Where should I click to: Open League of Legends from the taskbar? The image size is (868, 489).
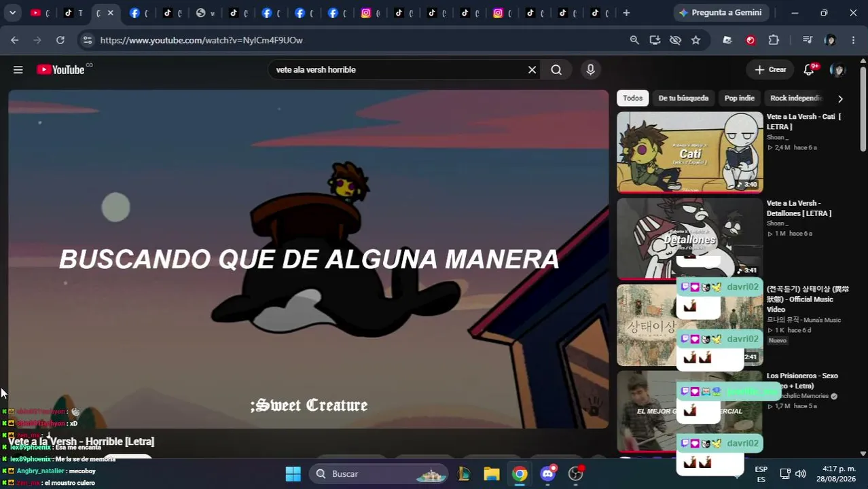[464, 473]
